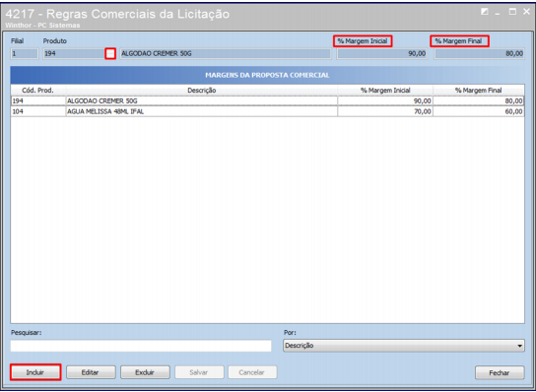Minimize the 4217 window
This screenshot has width=536, height=392.
pyautogui.click(x=498, y=13)
